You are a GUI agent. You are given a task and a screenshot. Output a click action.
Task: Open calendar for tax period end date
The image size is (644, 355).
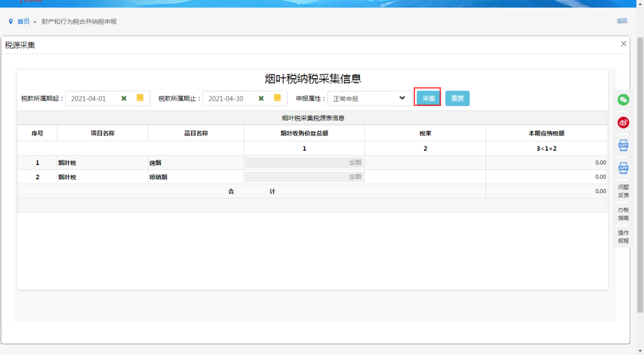tap(277, 98)
